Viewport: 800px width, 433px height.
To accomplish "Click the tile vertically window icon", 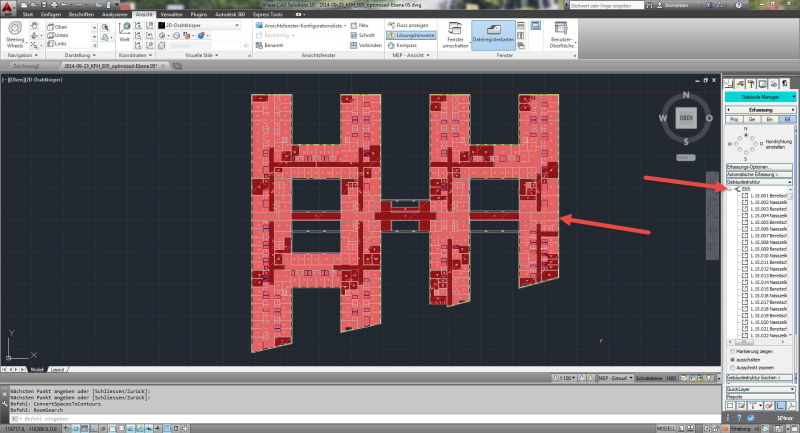I will [x=521, y=35].
